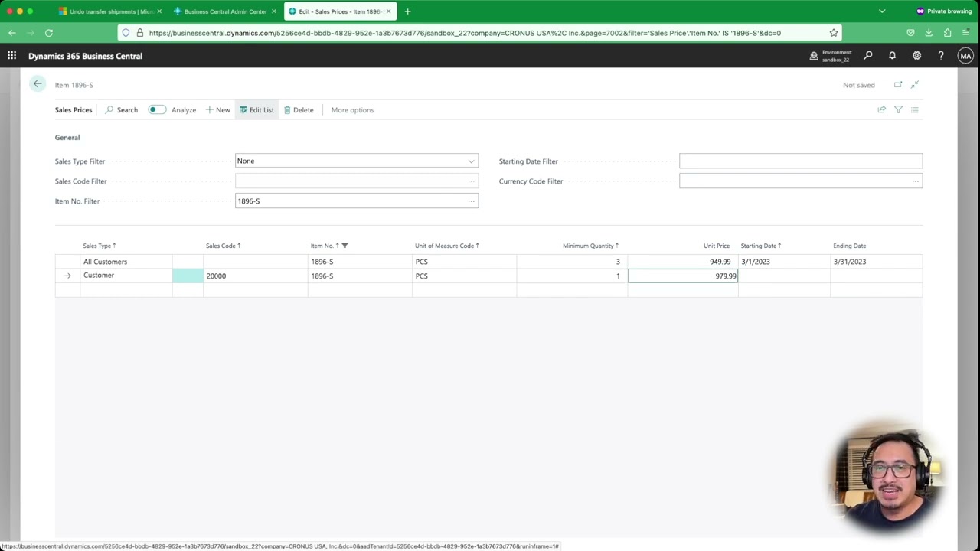Open the Sales Type Filter dropdown
Viewport: 980px width, 551px height.
pyautogui.click(x=471, y=161)
